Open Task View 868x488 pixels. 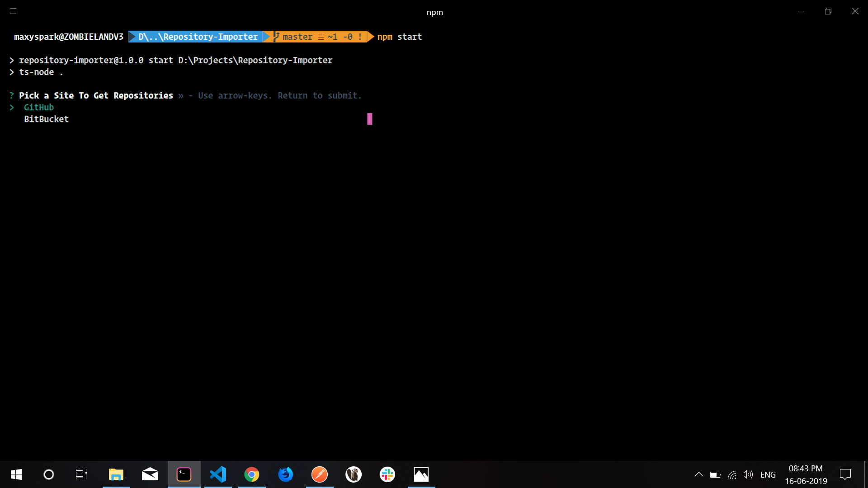click(81, 474)
